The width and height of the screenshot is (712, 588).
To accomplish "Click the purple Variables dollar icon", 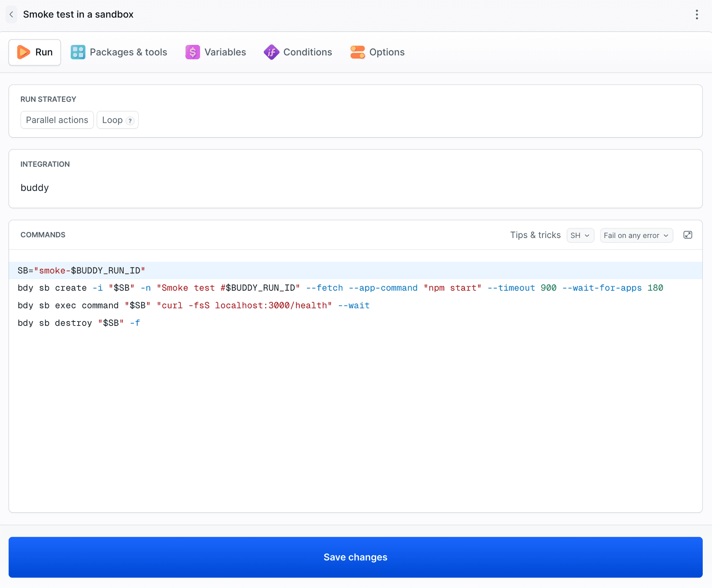I will click(192, 52).
